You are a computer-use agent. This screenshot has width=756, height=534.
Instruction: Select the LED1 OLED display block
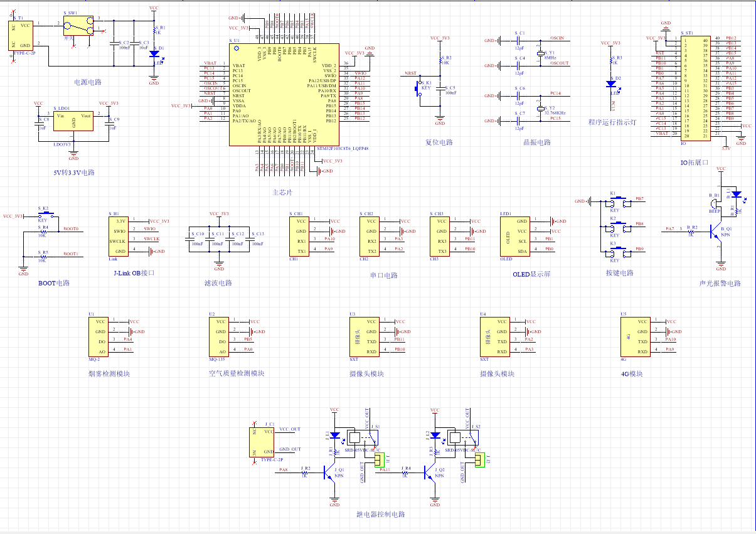pos(515,237)
